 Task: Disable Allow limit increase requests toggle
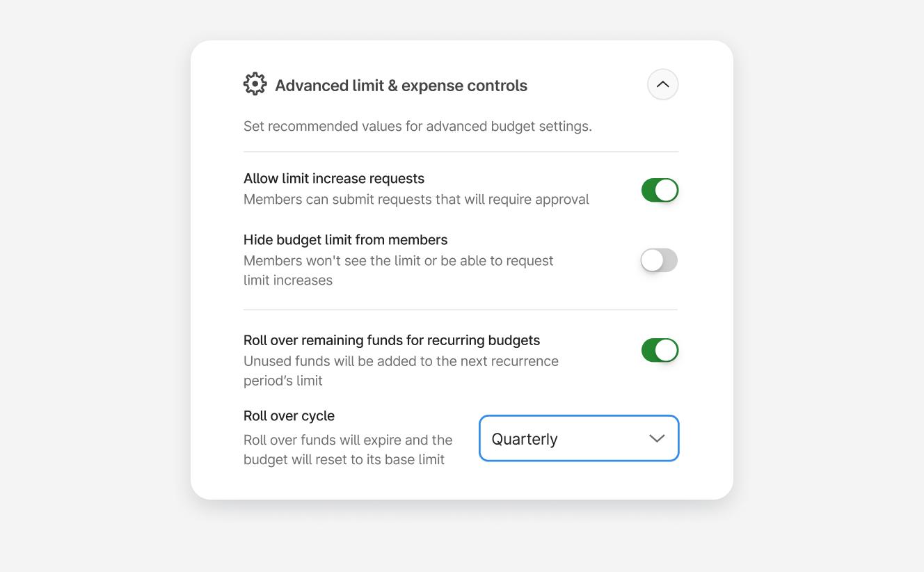coord(660,190)
